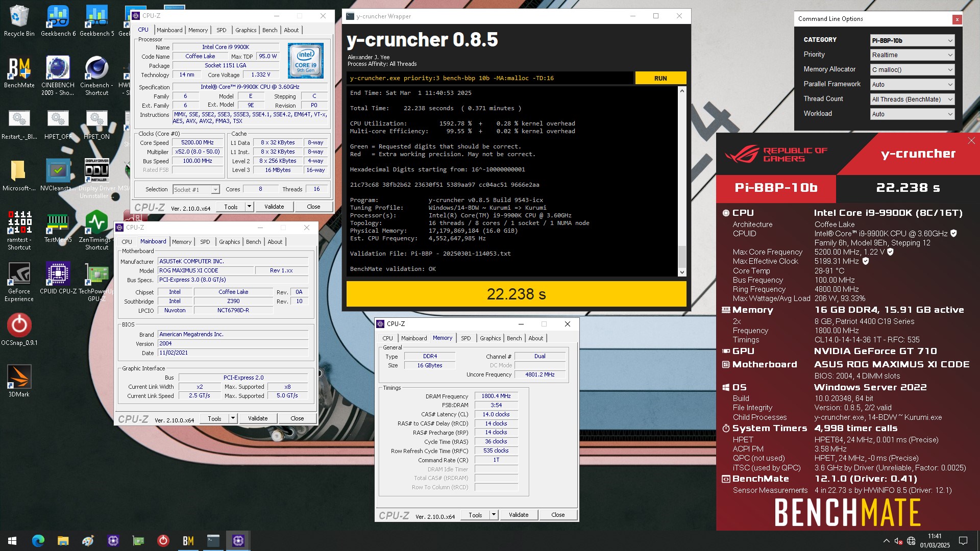Expand the Parallel Framework dropdown

coord(912,85)
